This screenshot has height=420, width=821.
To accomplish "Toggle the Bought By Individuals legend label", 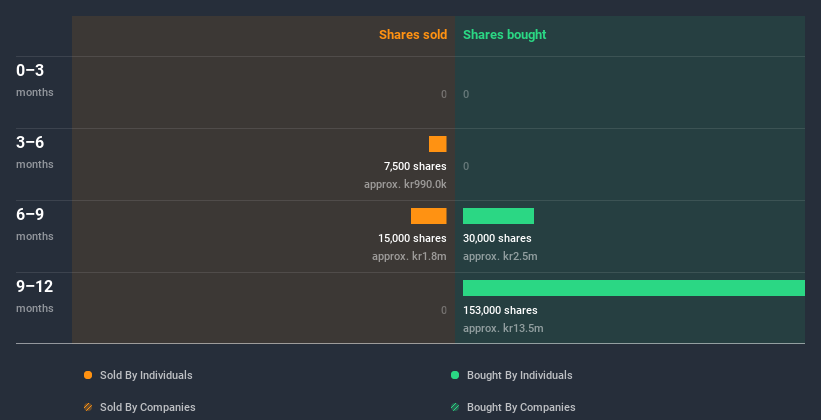I will click(519, 375).
